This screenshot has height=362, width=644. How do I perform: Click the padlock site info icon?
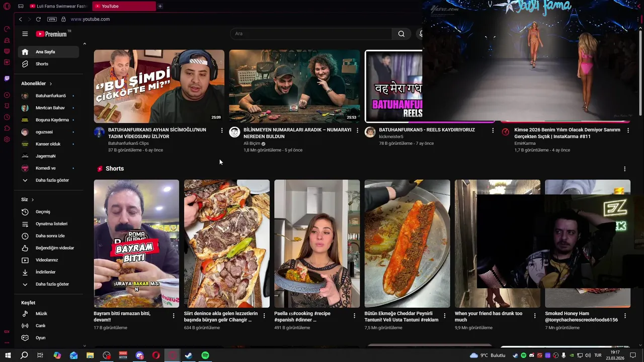[x=63, y=19]
